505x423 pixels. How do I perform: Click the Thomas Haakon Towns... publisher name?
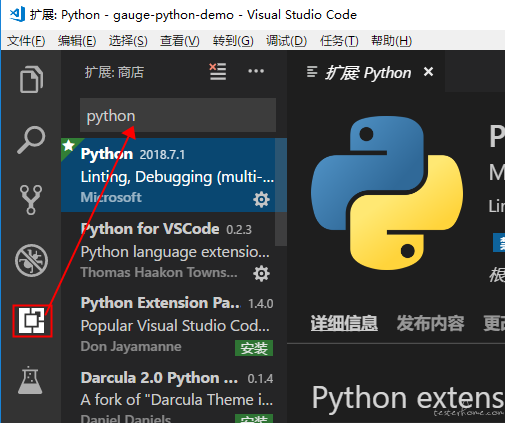(x=159, y=272)
